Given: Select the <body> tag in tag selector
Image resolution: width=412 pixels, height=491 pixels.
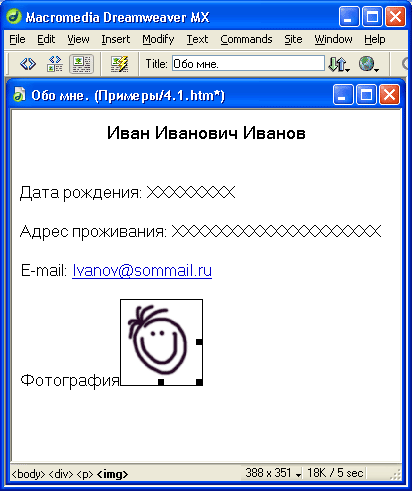Looking at the screenshot, I should click(x=28, y=474).
